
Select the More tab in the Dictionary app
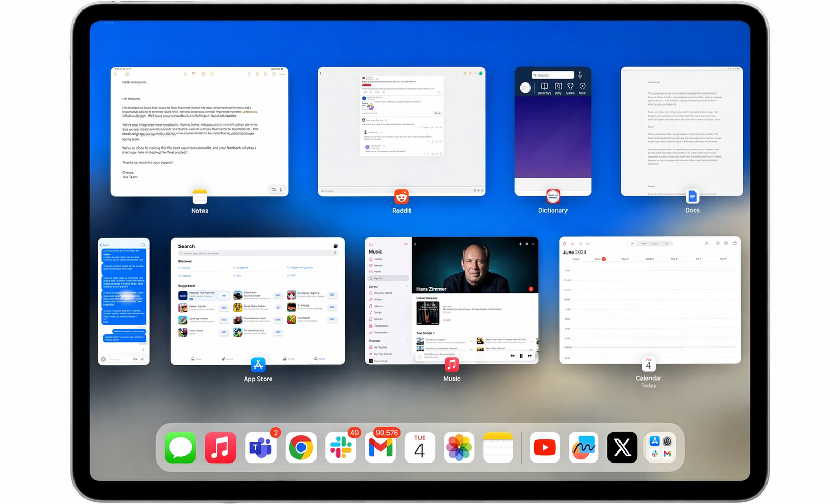(x=582, y=88)
